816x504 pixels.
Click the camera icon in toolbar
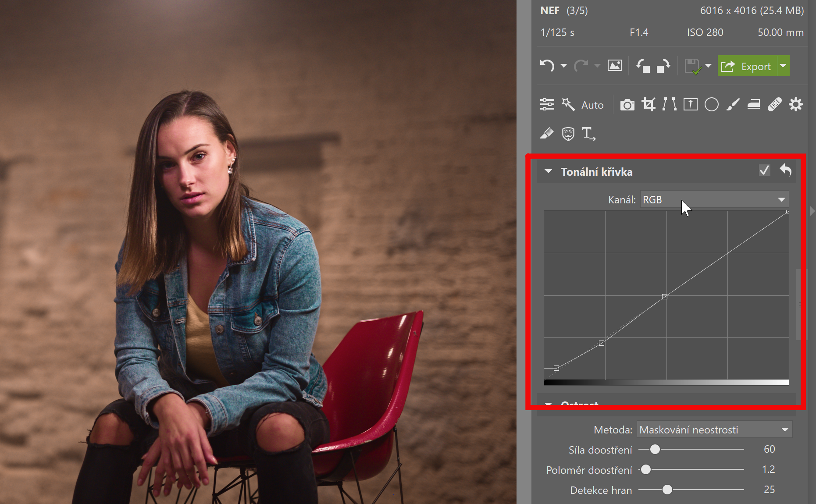pos(627,105)
